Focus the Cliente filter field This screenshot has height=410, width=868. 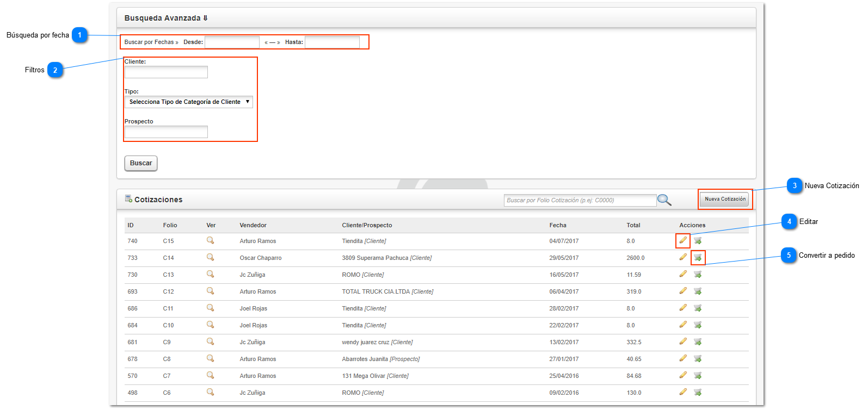point(166,72)
